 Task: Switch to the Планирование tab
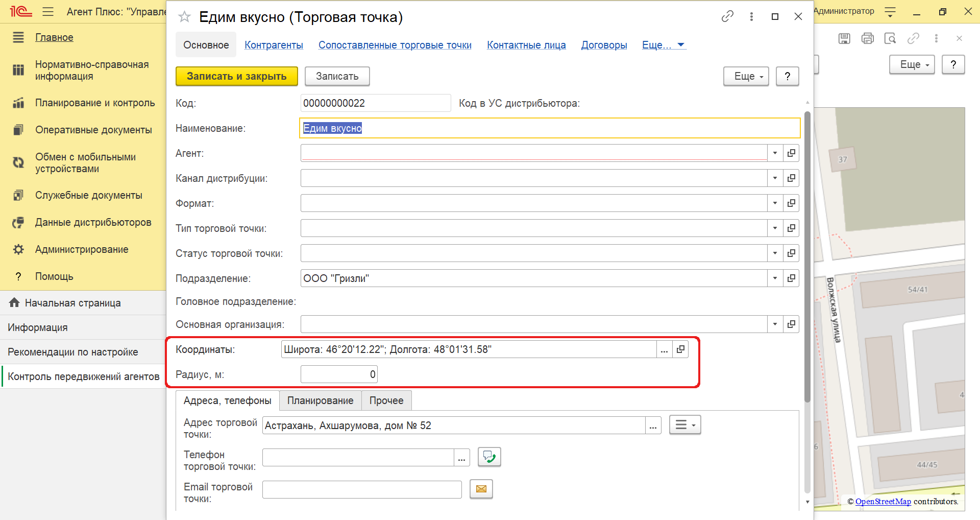[320, 400]
